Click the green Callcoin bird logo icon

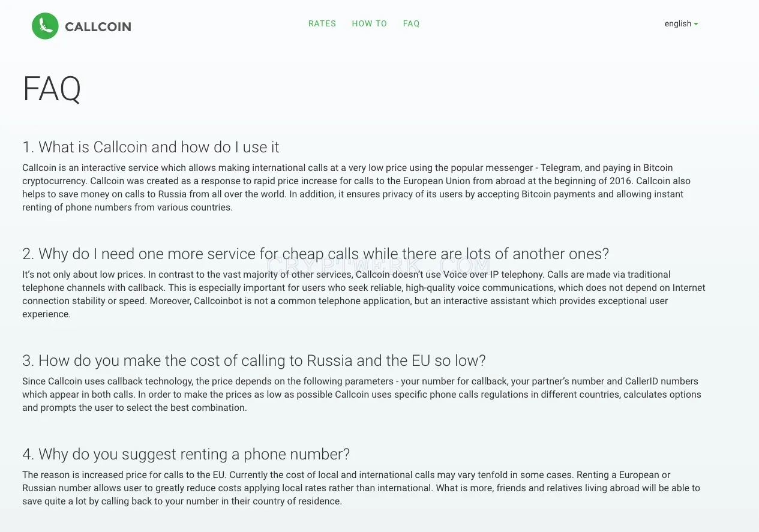(45, 26)
